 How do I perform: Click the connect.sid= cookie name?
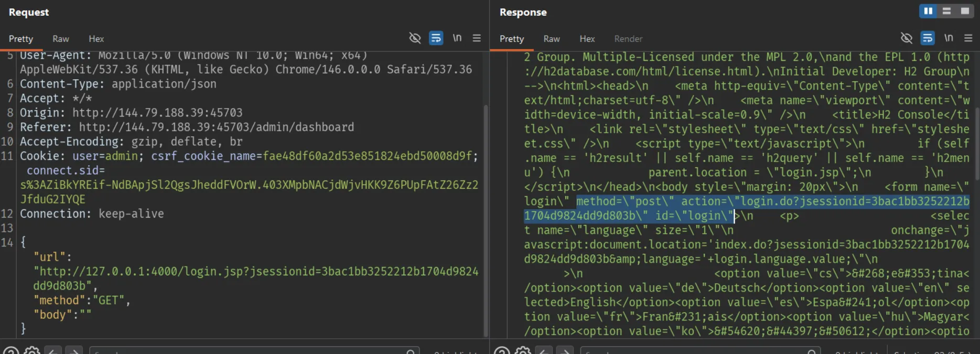pos(66,170)
